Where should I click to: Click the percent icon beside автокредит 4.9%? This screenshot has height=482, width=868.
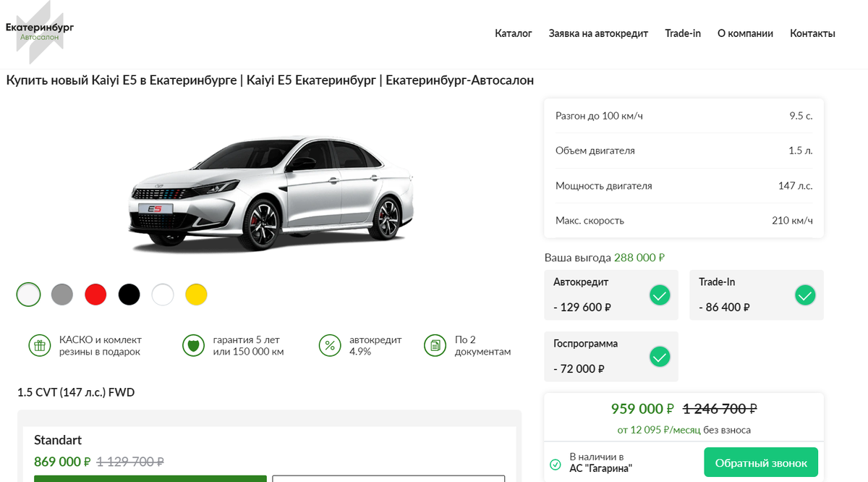coord(330,346)
